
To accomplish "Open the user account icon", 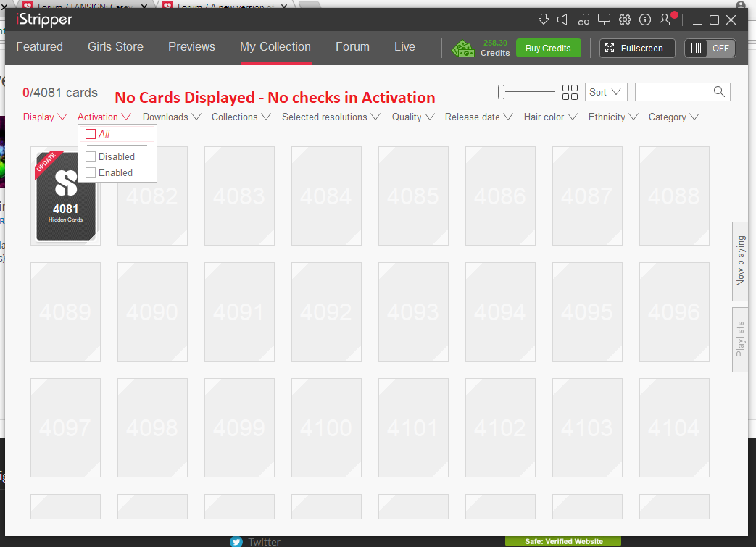I will pos(665,20).
